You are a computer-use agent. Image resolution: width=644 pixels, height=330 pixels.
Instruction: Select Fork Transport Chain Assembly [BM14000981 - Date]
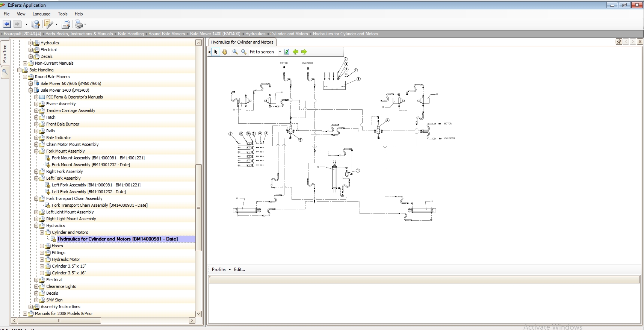[x=100, y=205]
